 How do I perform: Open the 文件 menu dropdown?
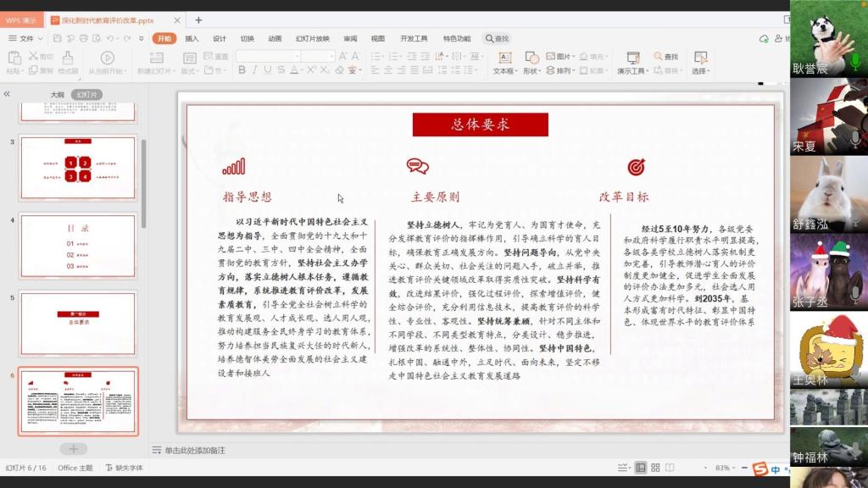click(x=25, y=38)
